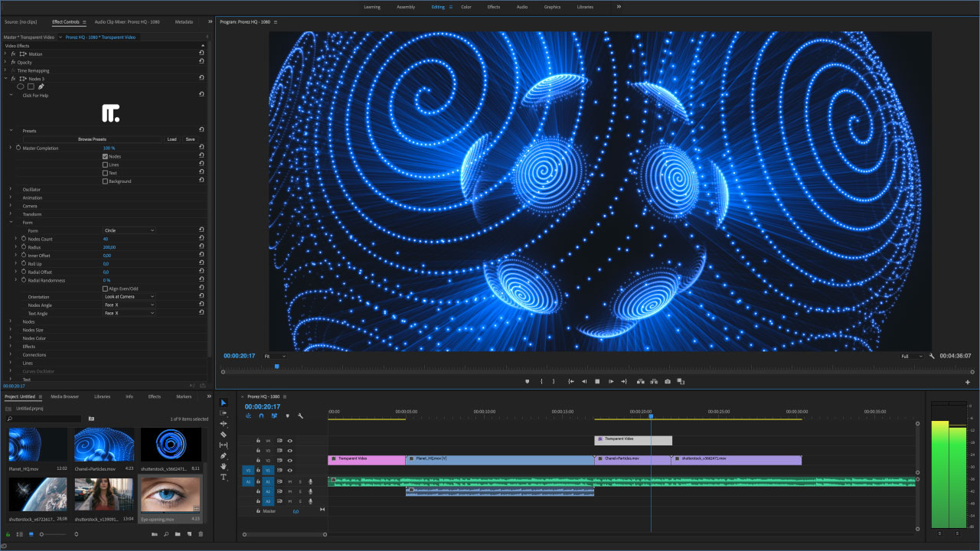Toggle timeline Snap magnet icon
Screen dimensions: 980x551
tap(261, 416)
